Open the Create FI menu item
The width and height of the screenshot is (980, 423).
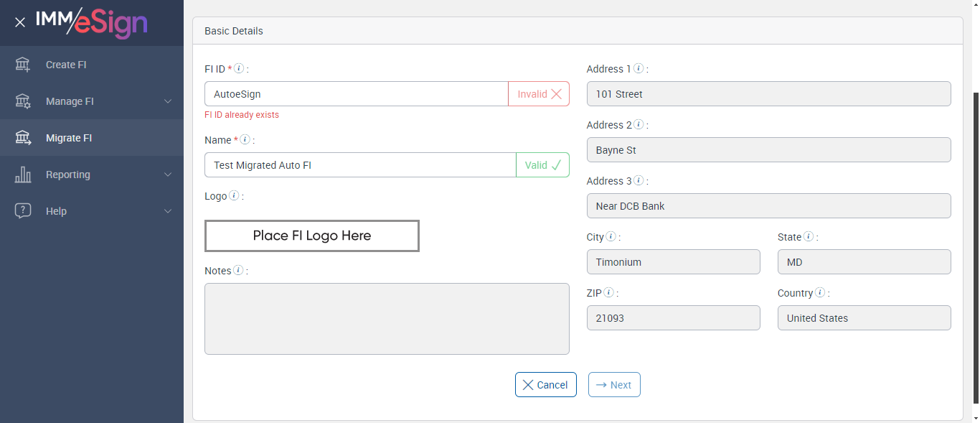click(x=66, y=65)
